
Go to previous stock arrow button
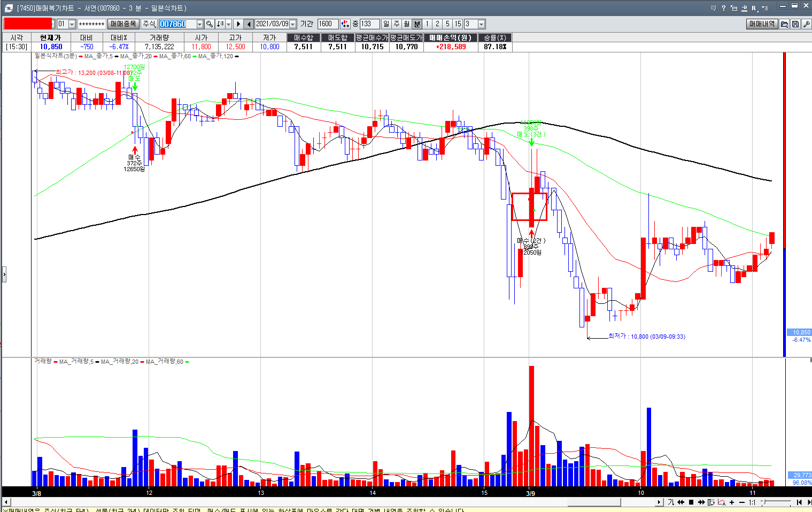click(249, 24)
